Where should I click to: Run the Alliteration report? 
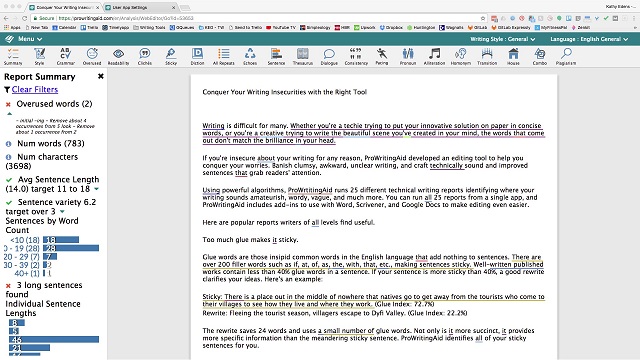pos(434,56)
